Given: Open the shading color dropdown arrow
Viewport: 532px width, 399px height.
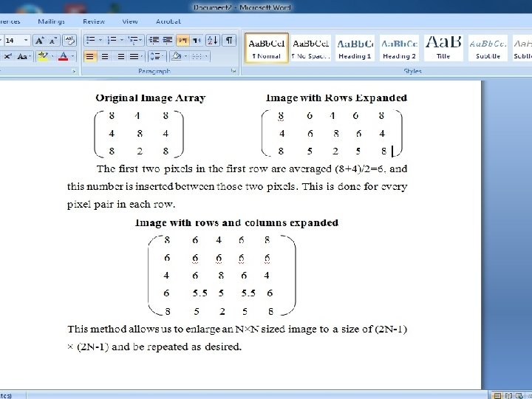Looking at the screenshot, I should (185, 56).
